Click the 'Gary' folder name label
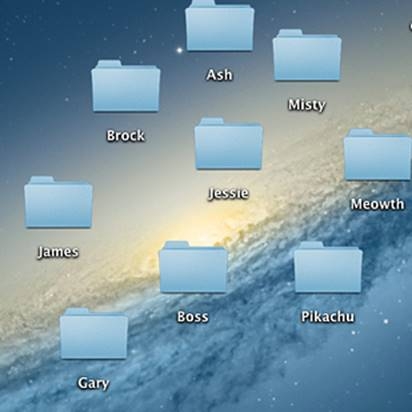412x412 pixels. (x=93, y=383)
